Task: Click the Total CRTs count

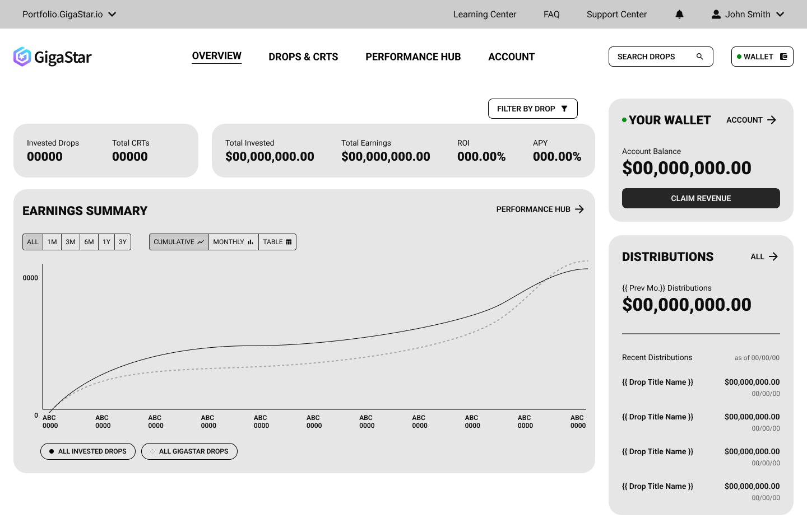Action: [x=130, y=157]
